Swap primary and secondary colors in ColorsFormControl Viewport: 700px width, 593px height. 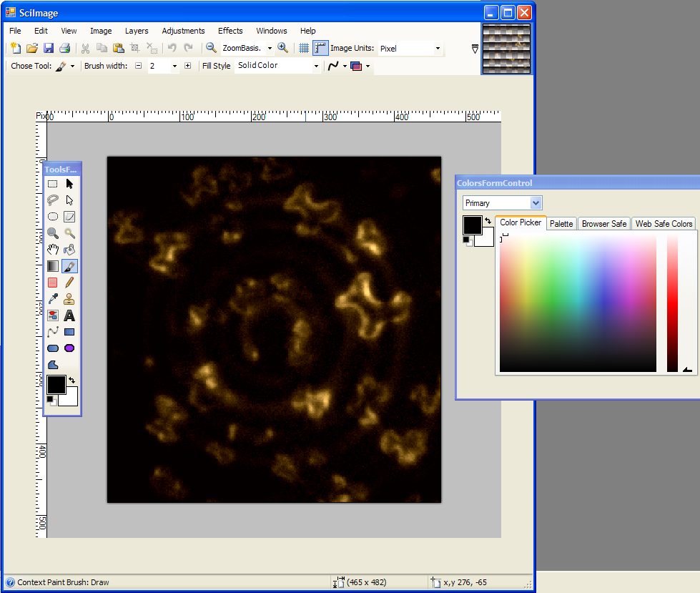(x=488, y=221)
